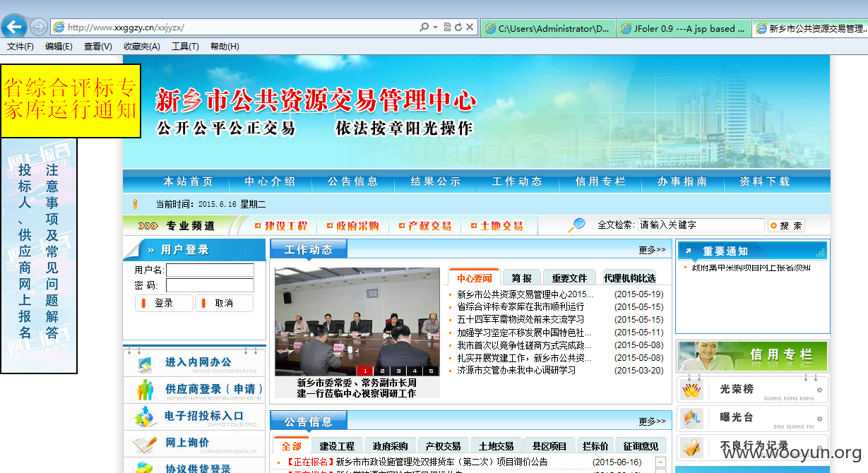The height and width of the screenshot is (473, 868).
Task: Open the 帮助(H) menu
Action: coord(225,47)
